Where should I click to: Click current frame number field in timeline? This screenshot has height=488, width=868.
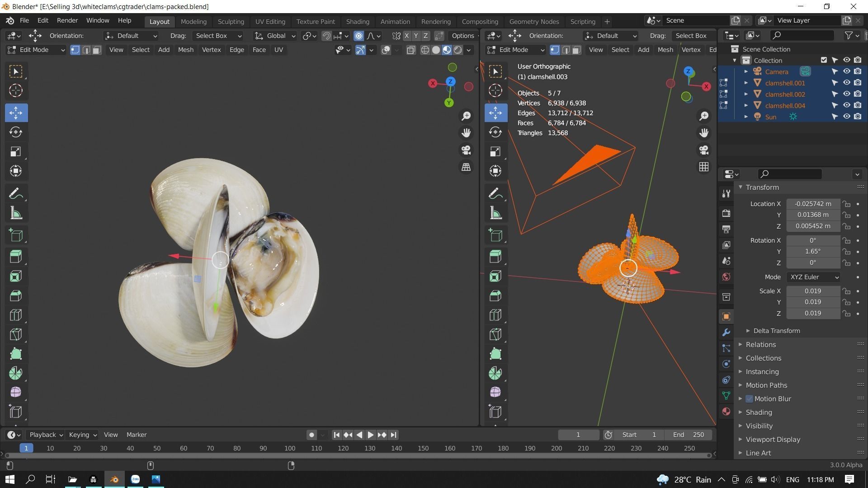[x=578, y=435]
